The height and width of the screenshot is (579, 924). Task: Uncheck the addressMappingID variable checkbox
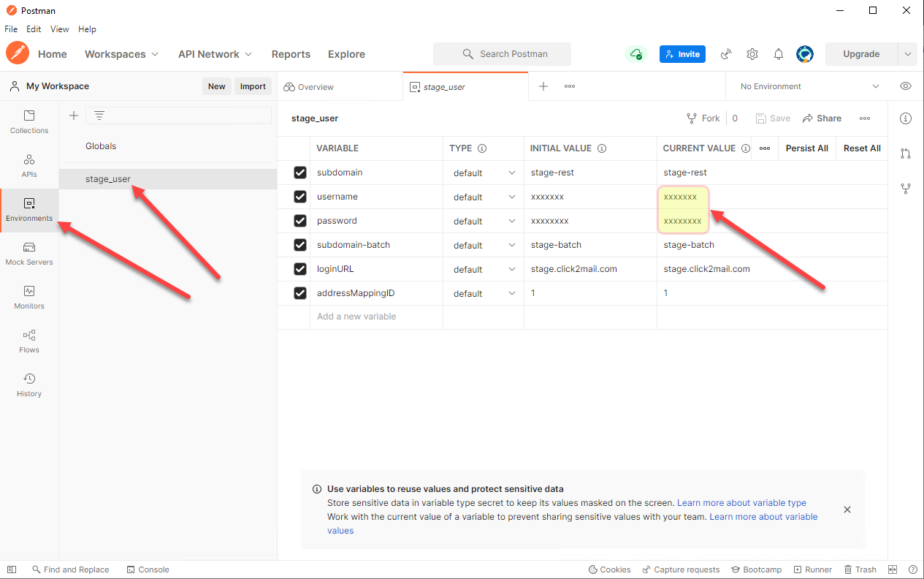click(300, 293)
